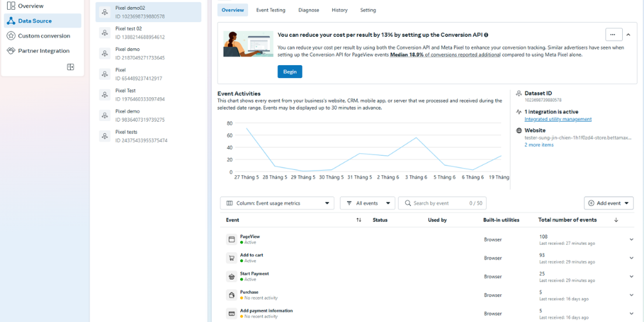The width and height of the screenshot is (644, 322).
Task: Sort by Event column arrows
Action: click(359, 220)
